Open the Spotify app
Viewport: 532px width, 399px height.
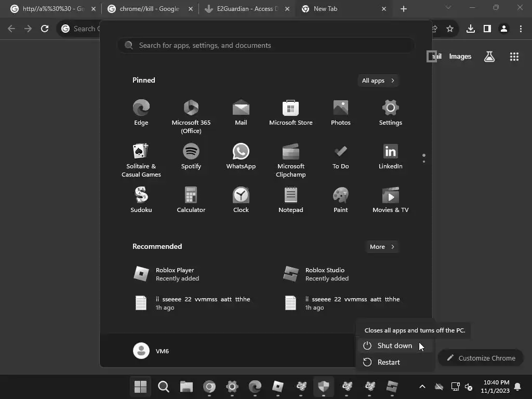[191, 156]
